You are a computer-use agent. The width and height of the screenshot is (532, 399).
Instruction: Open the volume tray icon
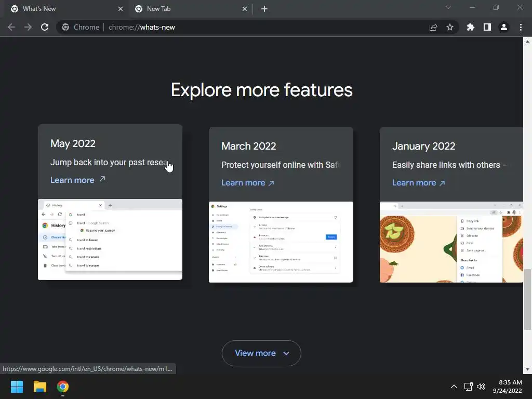pyautogui.click(x=481, y=387)
